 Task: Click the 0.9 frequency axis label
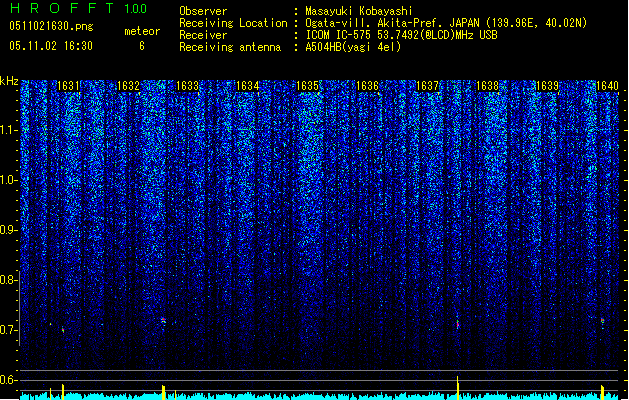pyautogui.click(x=8, y=230)
